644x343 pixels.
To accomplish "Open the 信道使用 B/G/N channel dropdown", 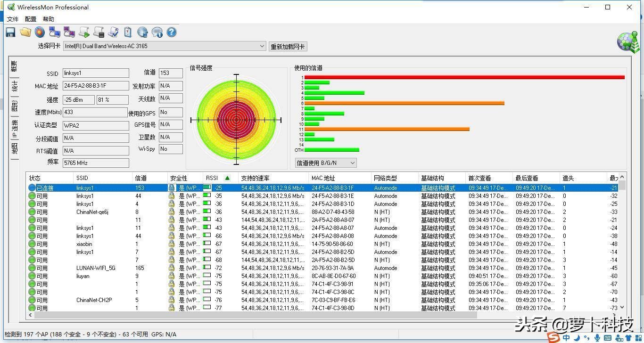I will coord(352,163).
